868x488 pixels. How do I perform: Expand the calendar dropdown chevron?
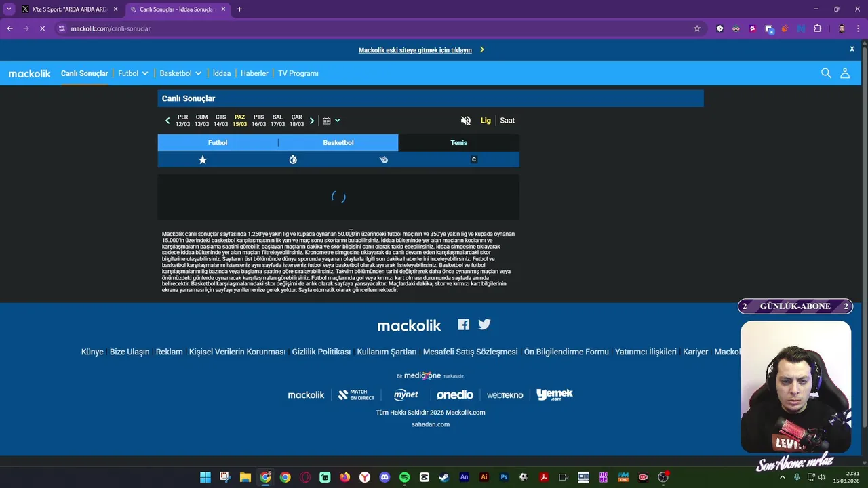click(x=338, y=121)
